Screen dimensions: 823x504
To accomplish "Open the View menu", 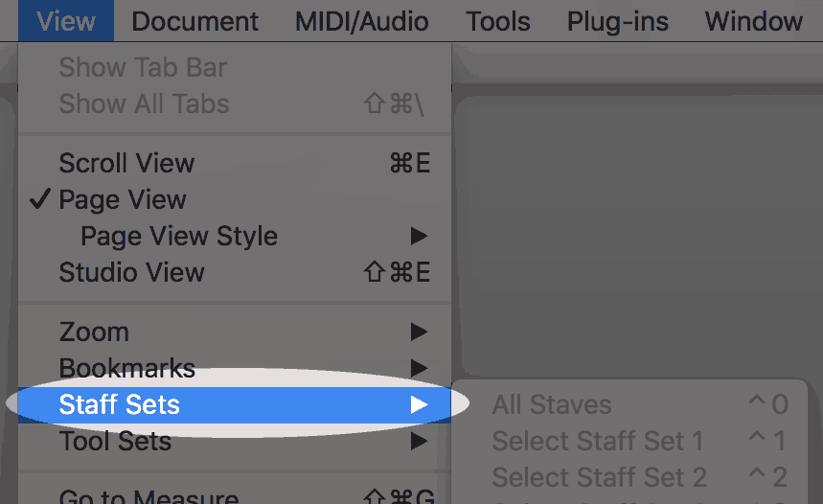I will [x=66, y=21].
